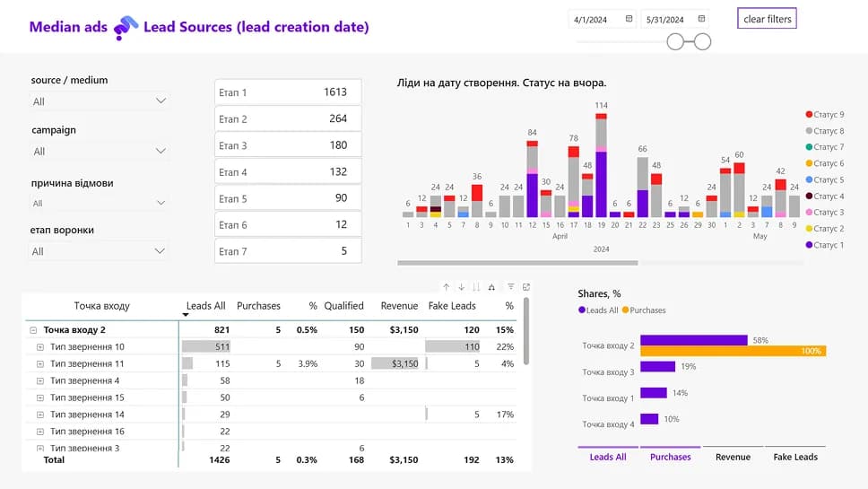This screenshot has width=868, height=489.
Task: Click expand all down one level icon
Action: (491, 287)
